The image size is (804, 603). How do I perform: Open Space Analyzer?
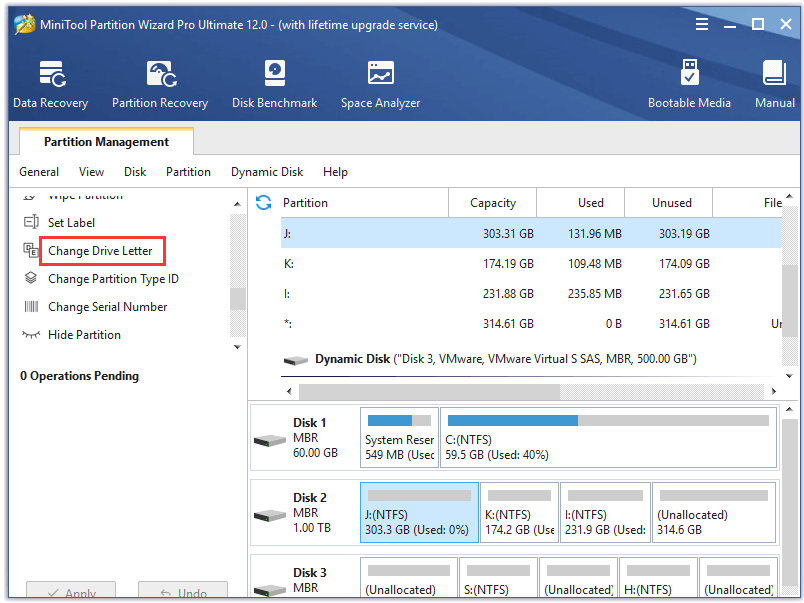tap(380, 84)
